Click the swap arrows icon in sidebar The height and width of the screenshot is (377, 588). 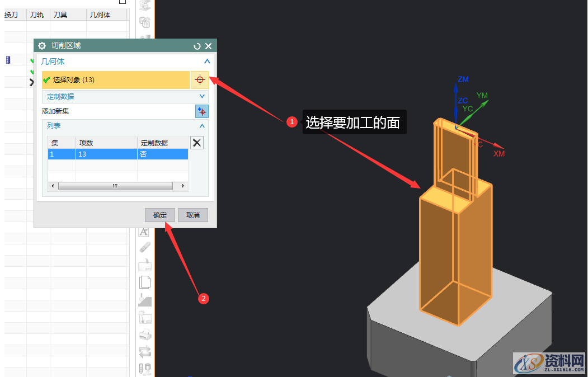(x=144, y=352)
